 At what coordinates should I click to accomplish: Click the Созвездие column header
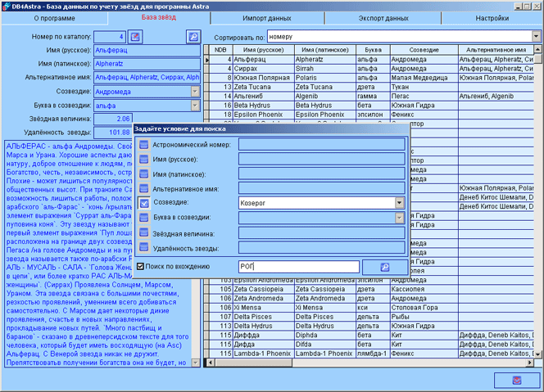[423, 51]
